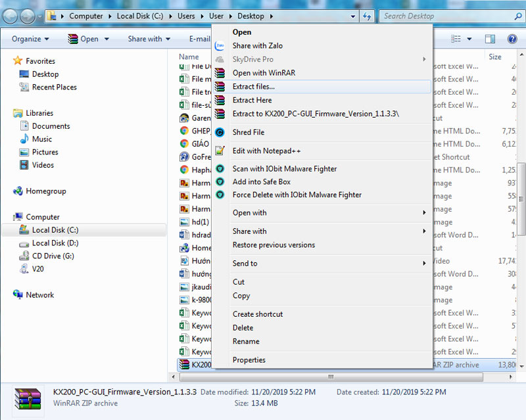Click the Add into Safe Box icon
The height and width of the screenshot is (420, 526).
pyautogui.click(x=220, y=181)
